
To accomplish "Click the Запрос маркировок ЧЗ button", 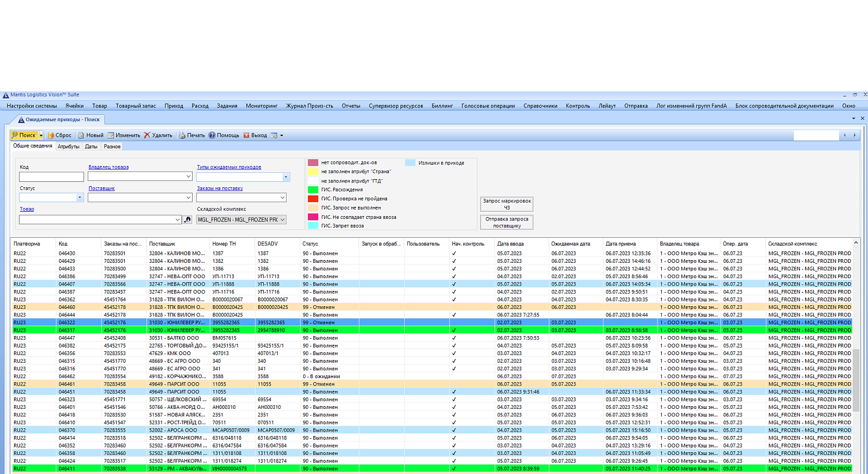I will 507,204.
